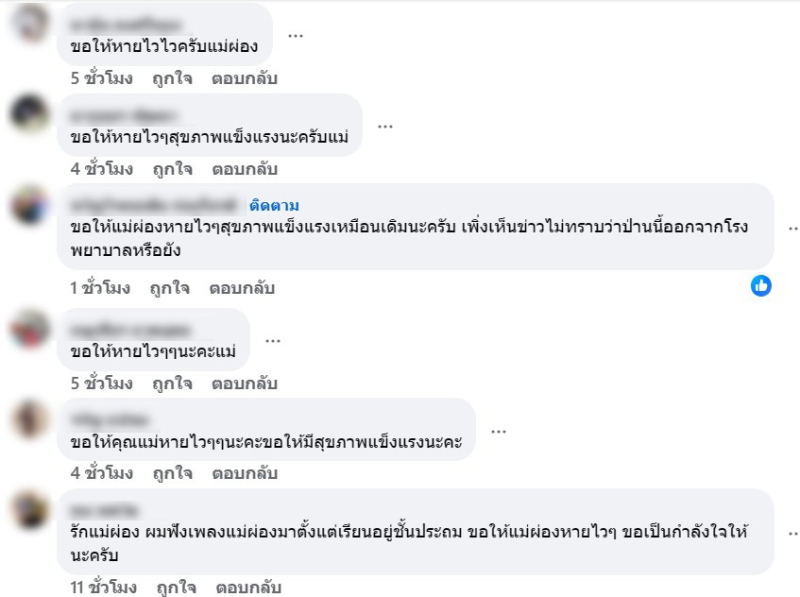Follow the commenter via the 'ติดตาม' link
This screenshot has width=800, height=597.
click(274, 206)
